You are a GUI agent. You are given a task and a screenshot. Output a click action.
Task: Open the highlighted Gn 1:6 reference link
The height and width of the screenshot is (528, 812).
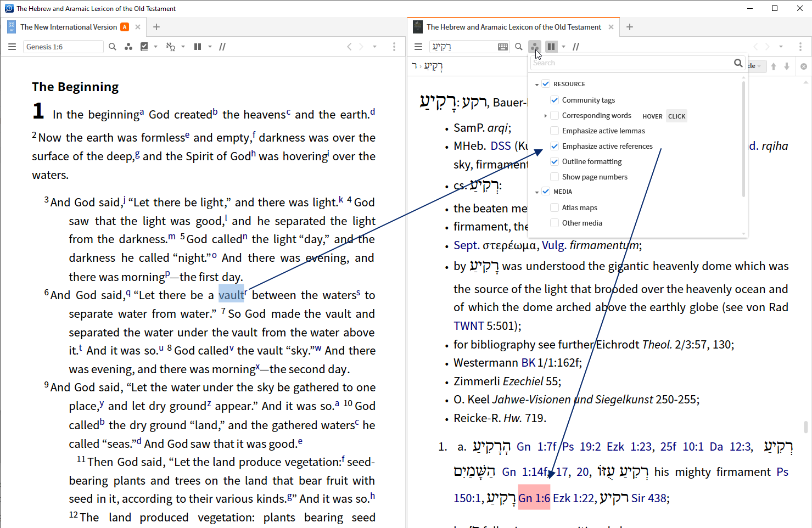point(534,498)
